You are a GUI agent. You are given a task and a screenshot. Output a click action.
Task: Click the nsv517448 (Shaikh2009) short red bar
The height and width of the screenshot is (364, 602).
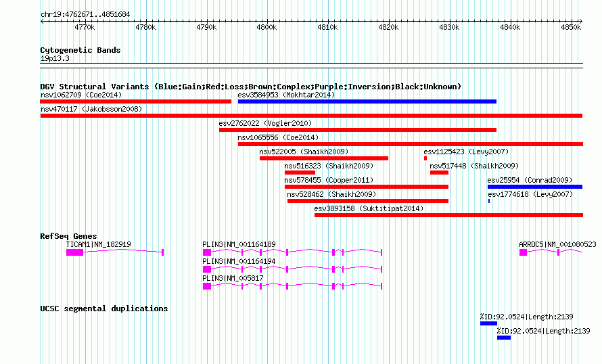tap(439, 173)
